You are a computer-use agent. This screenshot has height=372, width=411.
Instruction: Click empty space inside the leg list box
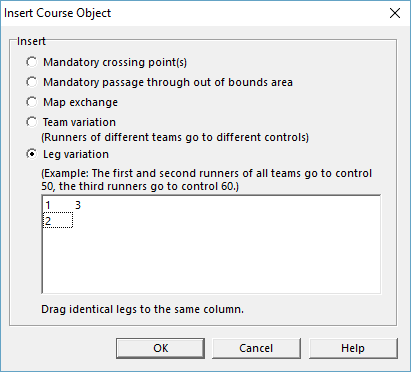pyautogui.click(x=211, y=260)
